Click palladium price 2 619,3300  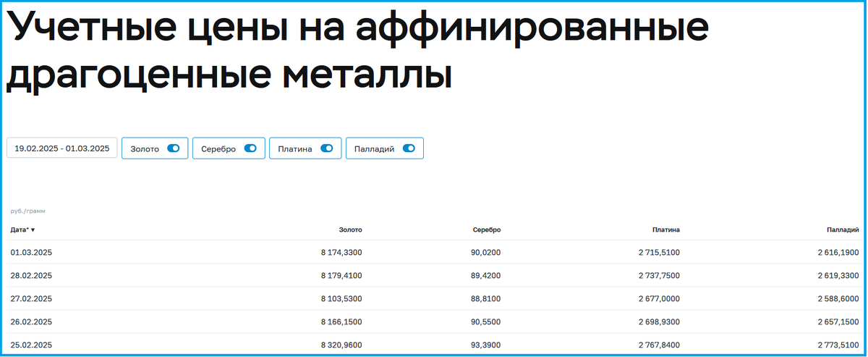tap(838, 275)
